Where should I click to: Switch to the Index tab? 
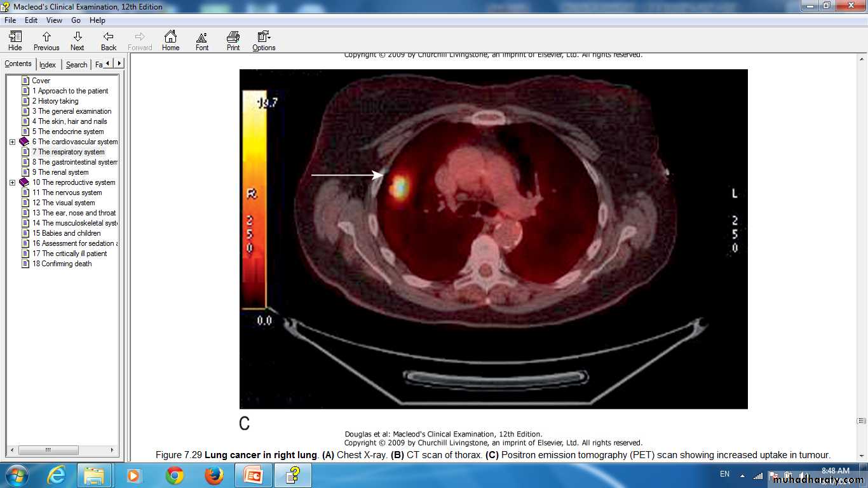48,65
